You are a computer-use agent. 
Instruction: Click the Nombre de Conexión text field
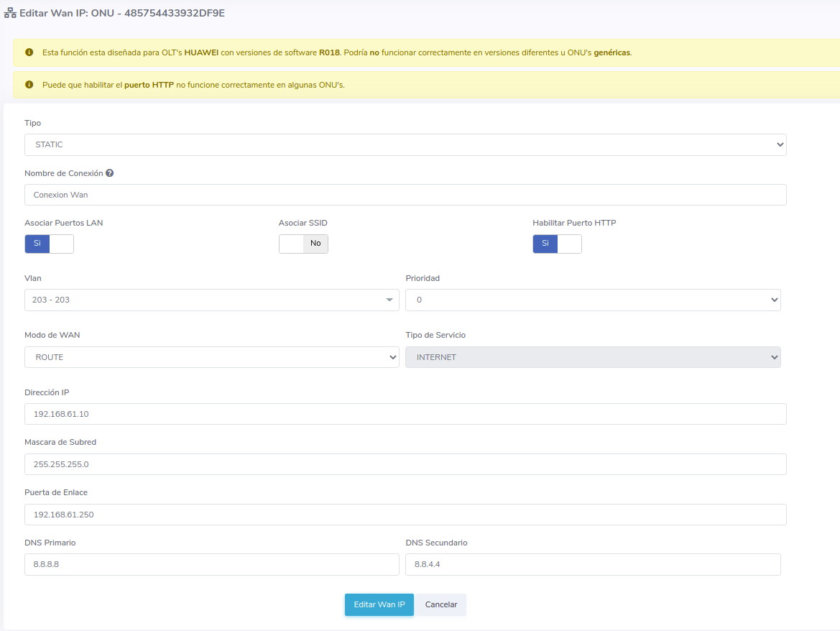click(x=405, y=195)
